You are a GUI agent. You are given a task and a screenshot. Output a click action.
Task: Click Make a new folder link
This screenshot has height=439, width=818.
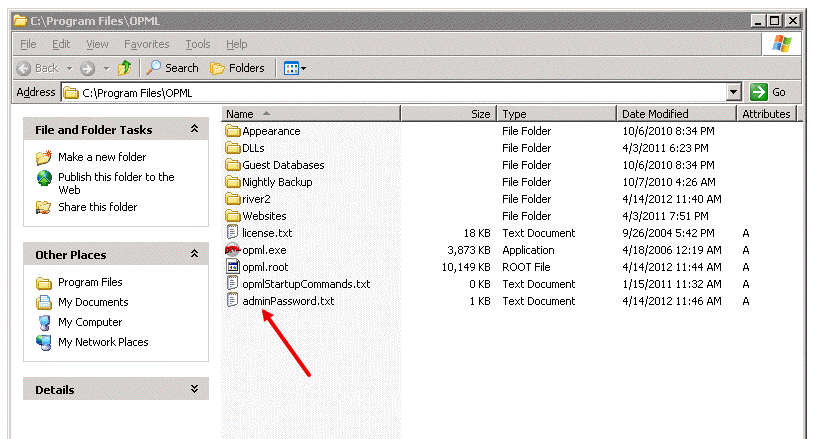(x=102, y=157)
